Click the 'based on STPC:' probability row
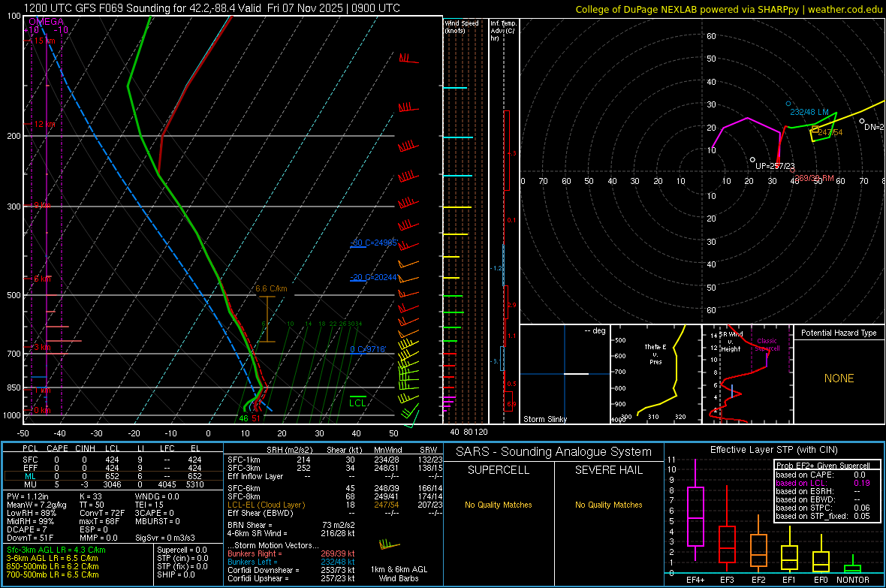 pos(823,508)
